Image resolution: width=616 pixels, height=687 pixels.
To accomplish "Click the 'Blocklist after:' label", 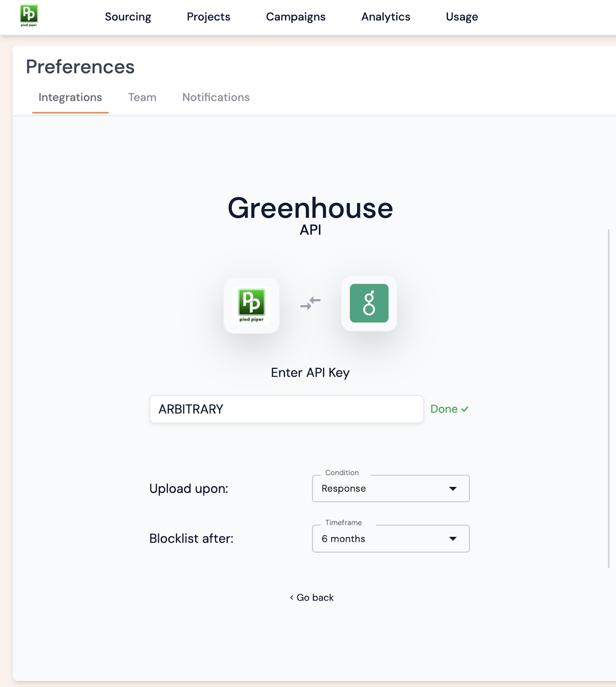I will [x=191, y=538].
